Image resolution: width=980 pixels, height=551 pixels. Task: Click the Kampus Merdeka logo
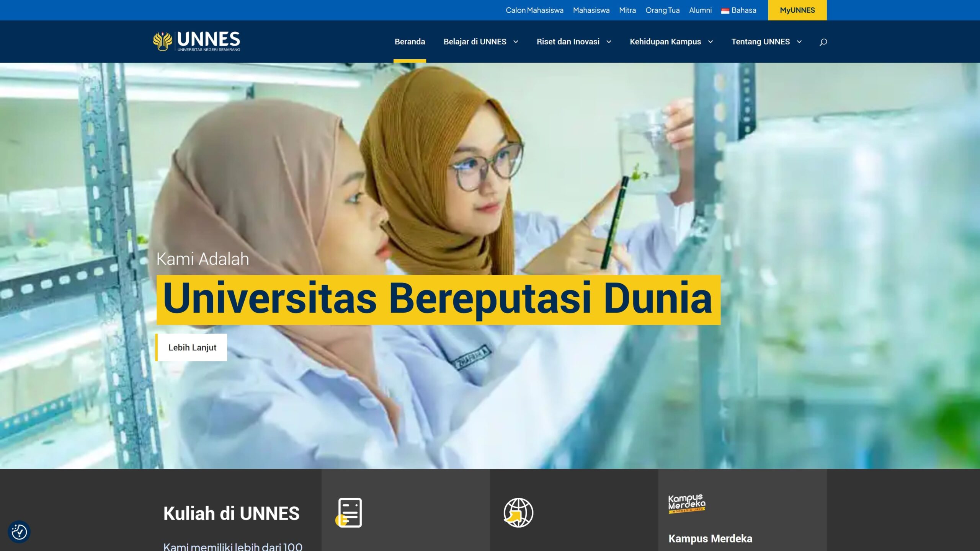click(x=687, y=504)
